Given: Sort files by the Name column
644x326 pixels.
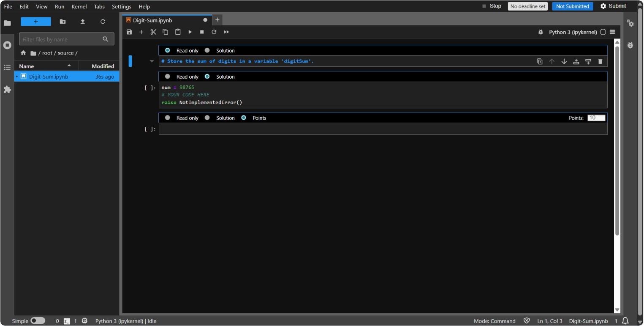Looking at the screenshot, I should coord(46,66).
